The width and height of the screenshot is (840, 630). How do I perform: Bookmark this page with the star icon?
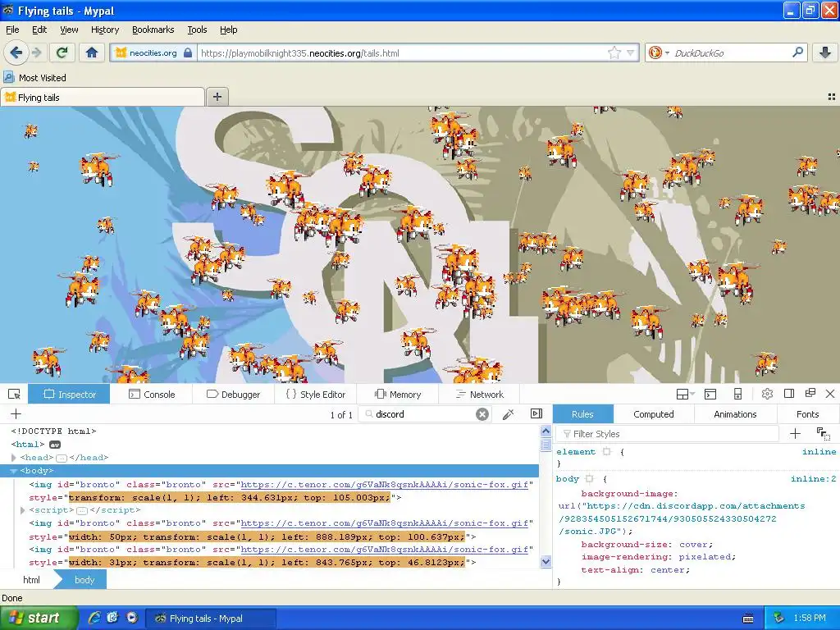(614, 52)
